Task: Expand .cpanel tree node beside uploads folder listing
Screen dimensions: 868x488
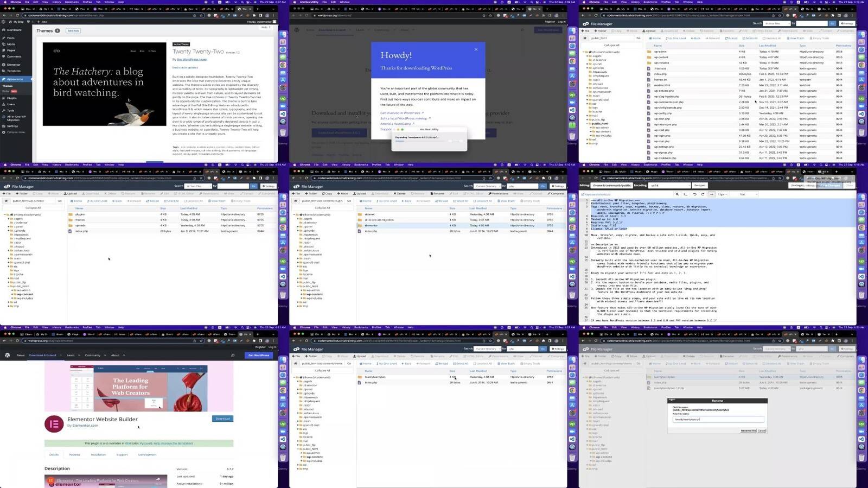Action: 9,226
